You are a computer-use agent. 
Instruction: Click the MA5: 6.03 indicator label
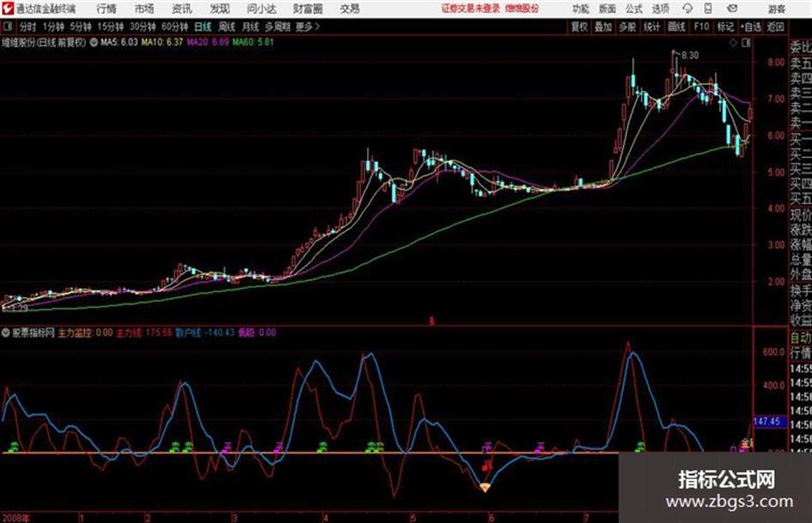119,42
